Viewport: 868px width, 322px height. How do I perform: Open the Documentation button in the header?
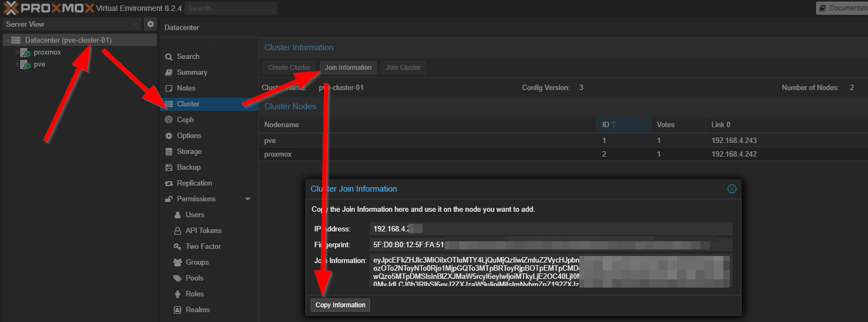point(842,8)
